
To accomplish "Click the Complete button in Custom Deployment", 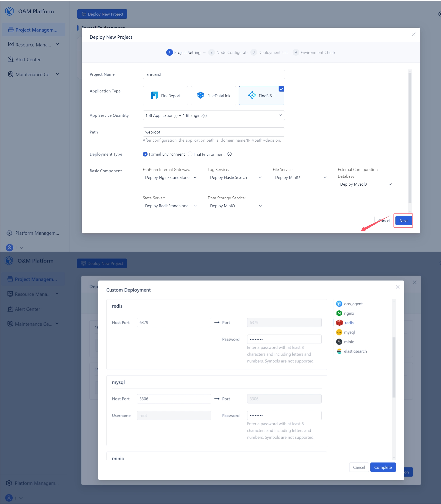I will pyautogui.click(x=383, y=467).
